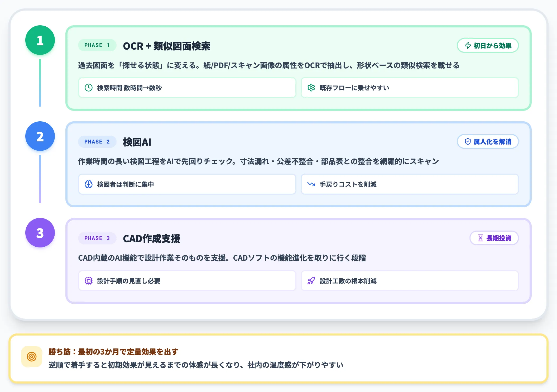The image size is (557, 392).
Task: Click the hourglass icon in 長期投資 badge
Action: click(x=481, y=238)
